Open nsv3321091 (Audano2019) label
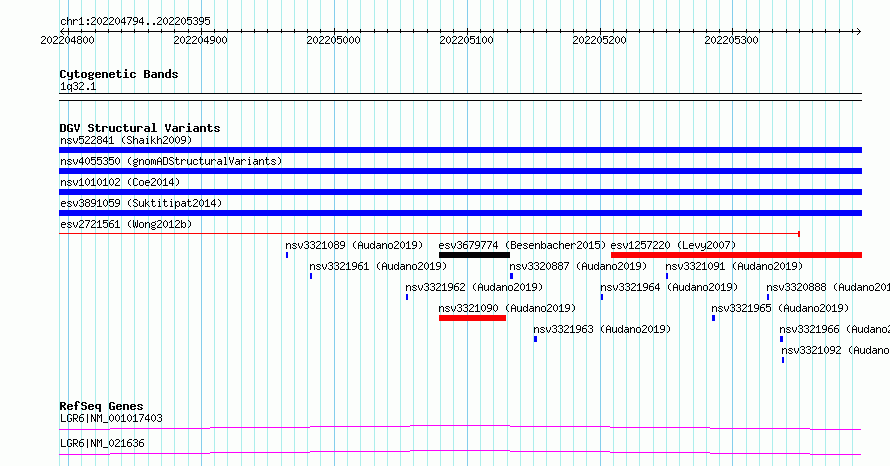This screenshot has height=466, width=890. (x=734, y=266)
